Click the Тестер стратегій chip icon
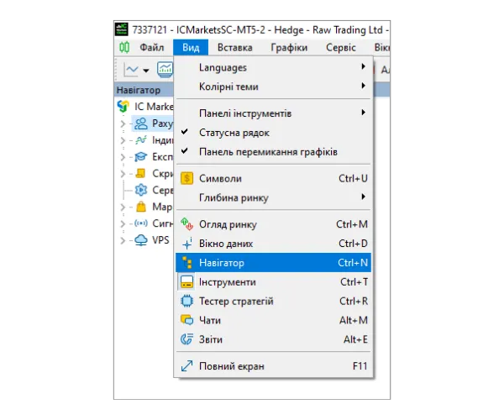This screenshot has height=420, width=504. point(187,302)
